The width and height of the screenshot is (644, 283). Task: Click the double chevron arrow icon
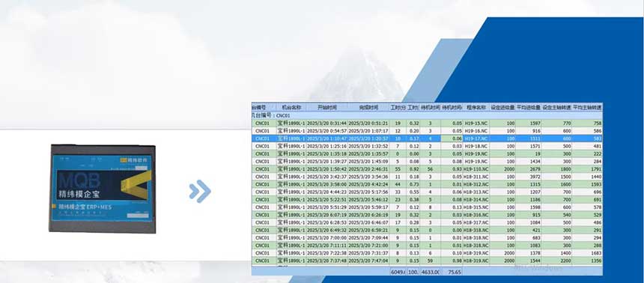tap(200, 192)
